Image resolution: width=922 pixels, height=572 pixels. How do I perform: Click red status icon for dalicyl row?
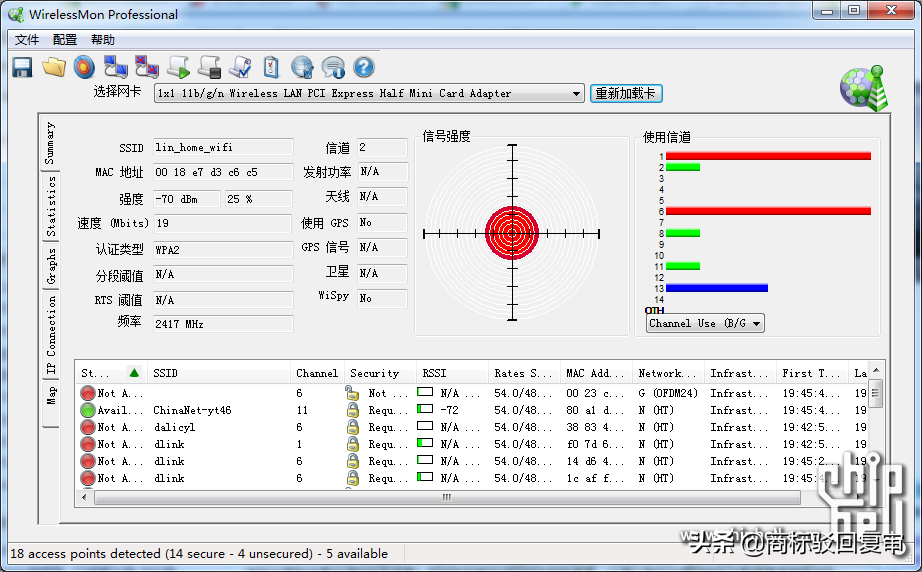[x=88, y=427]
